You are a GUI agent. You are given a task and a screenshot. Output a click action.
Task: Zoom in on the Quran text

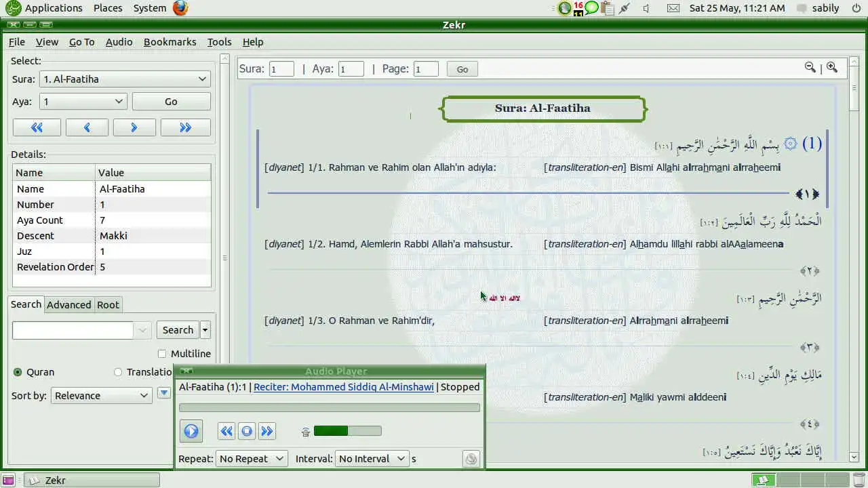tap(832, 68)
